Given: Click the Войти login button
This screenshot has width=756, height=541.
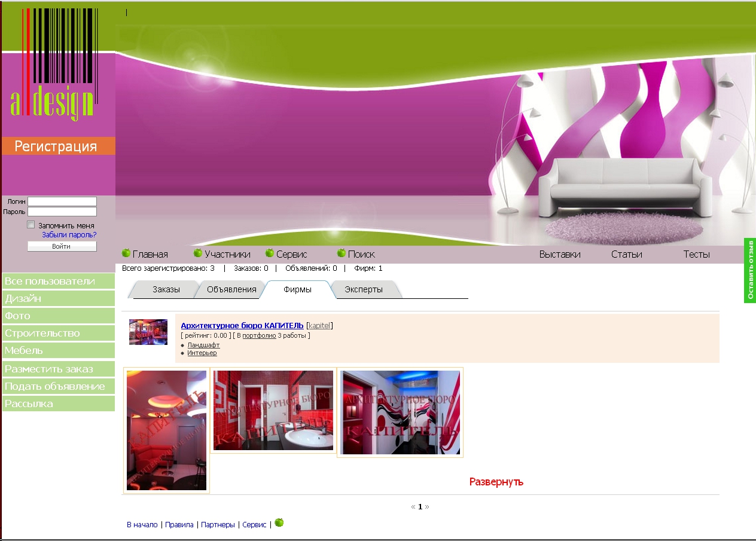Looking at the screenshot, I should pyautogui.click(x=62, y=246).
